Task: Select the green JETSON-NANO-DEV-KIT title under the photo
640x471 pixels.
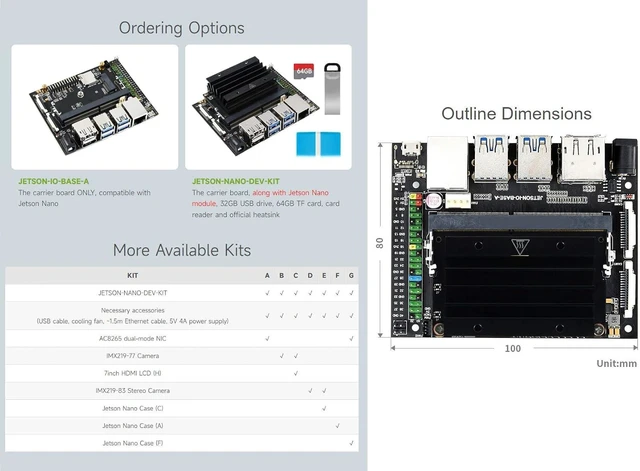Action: tap(236, 181)
